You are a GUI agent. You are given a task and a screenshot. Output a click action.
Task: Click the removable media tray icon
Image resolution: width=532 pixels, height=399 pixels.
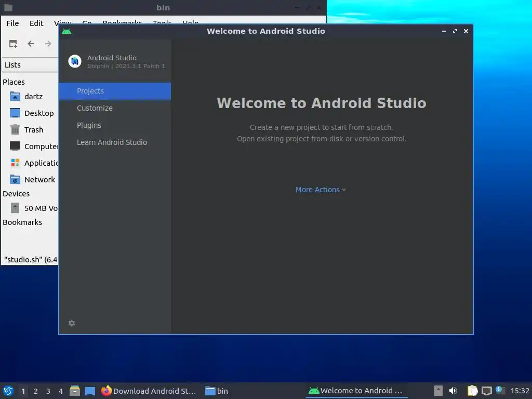(438, 391)
